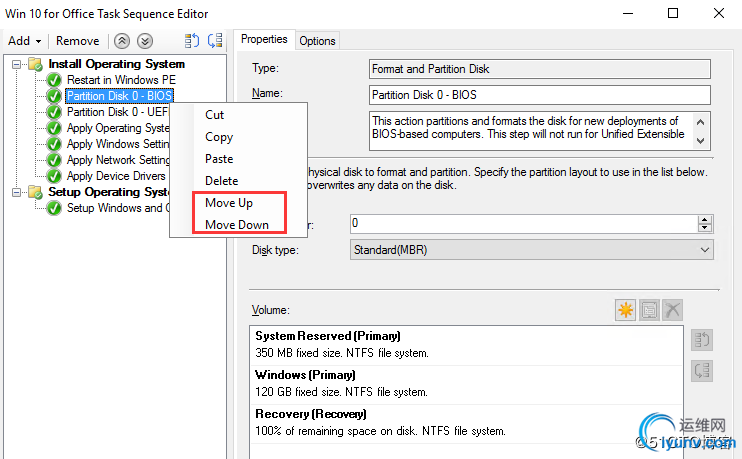Click green check icon beside Setup Windows step

(54, 208)
